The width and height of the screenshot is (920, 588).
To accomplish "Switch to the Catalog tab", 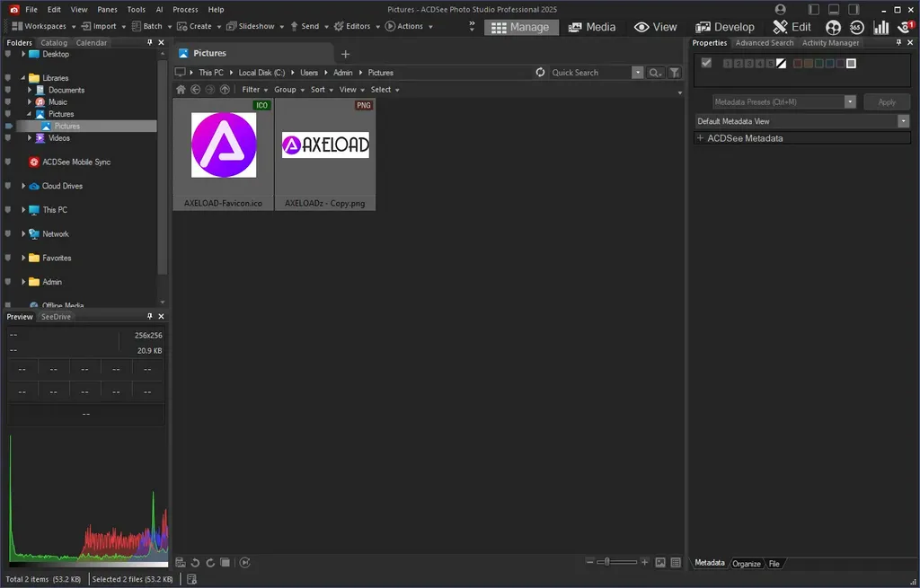I will click(x=54, y=43).
